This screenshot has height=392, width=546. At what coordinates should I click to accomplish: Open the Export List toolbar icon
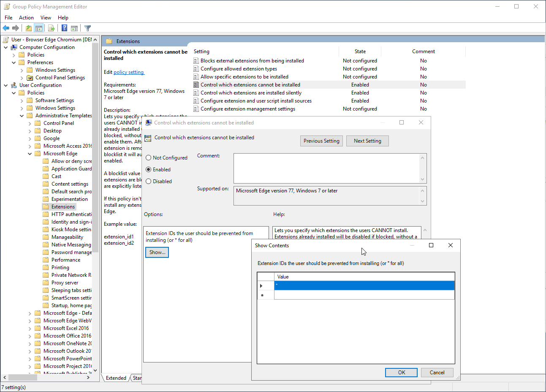pyautogui.click(x=51, y=28)
